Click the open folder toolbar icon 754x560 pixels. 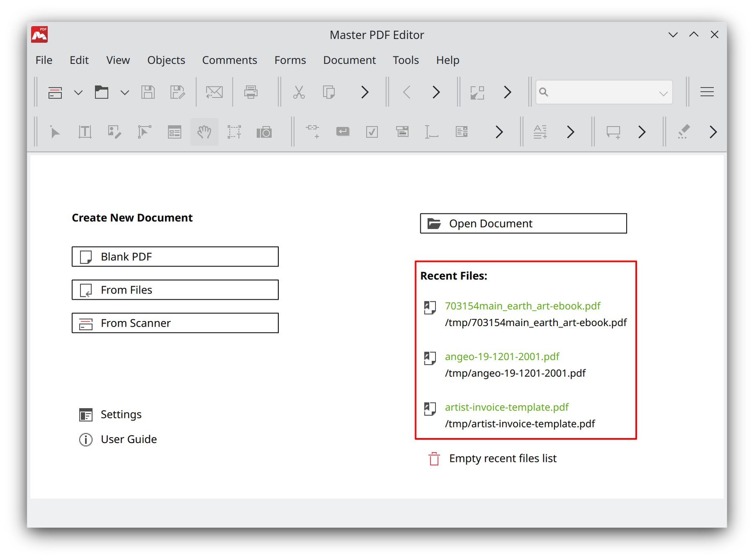[x=101, y=92]
